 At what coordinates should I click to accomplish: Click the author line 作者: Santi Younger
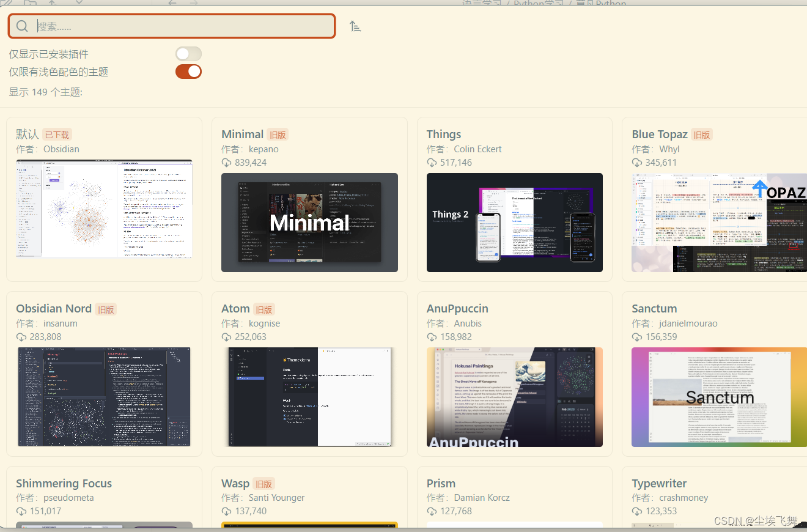click(x=263, y=498)
